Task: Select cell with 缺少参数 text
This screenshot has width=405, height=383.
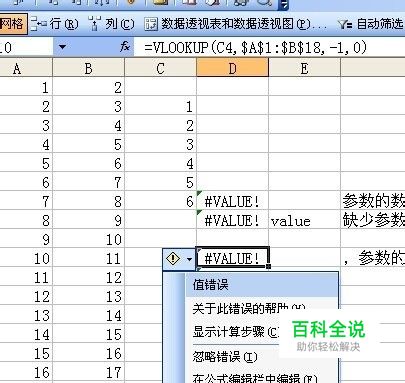Action: coord(373,220)
